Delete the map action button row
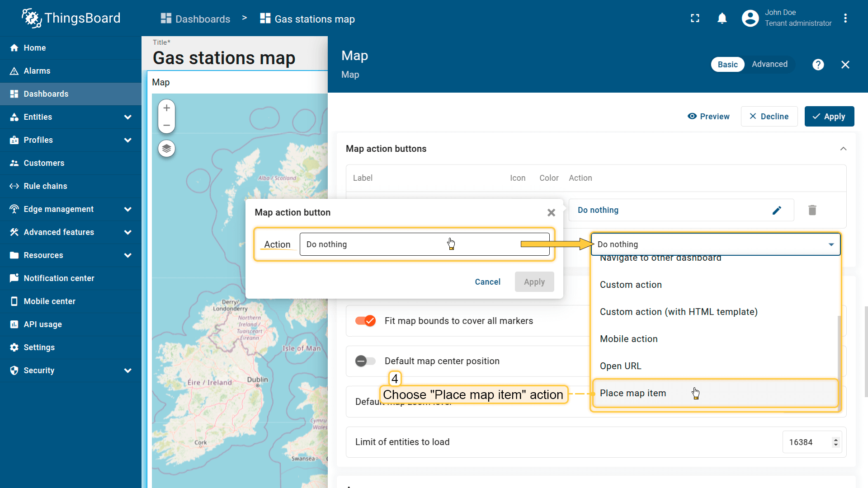Viewport: 868px width, 488px height. click(812, 210)
